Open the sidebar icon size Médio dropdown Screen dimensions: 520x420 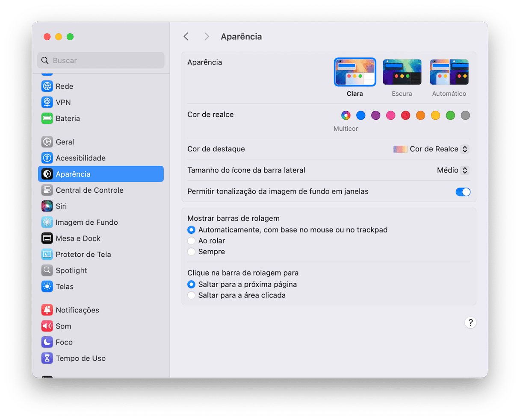point(453,170)
